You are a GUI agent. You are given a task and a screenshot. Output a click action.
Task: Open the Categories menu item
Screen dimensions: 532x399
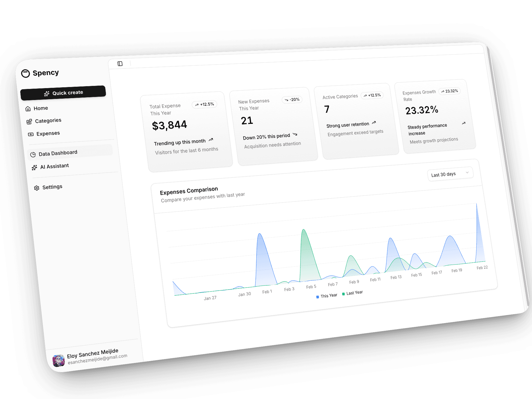point(48,121)
